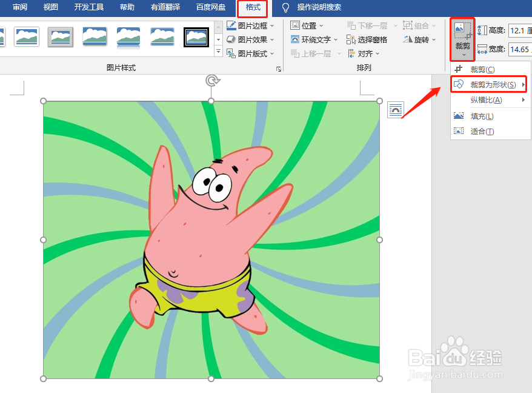Image resolution: width=532 pixels, height=393 pixels.
Task: Click the rotation handle above the picture
Action: pos(213,81)
